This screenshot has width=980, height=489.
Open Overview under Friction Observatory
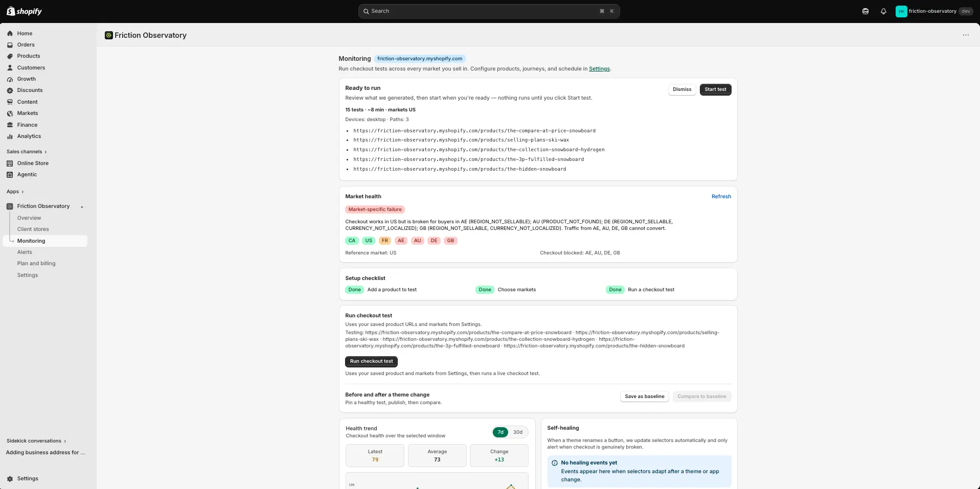tap(29, 218)
